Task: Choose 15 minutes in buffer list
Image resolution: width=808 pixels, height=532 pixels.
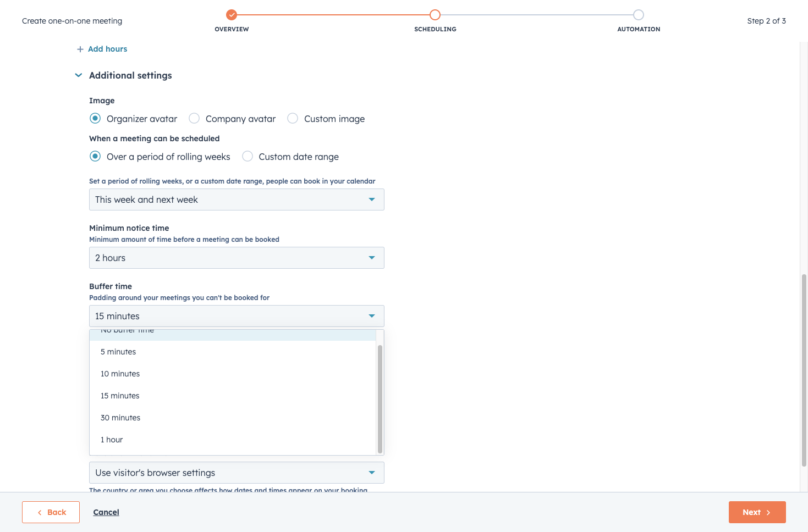Action: point(233,396)
